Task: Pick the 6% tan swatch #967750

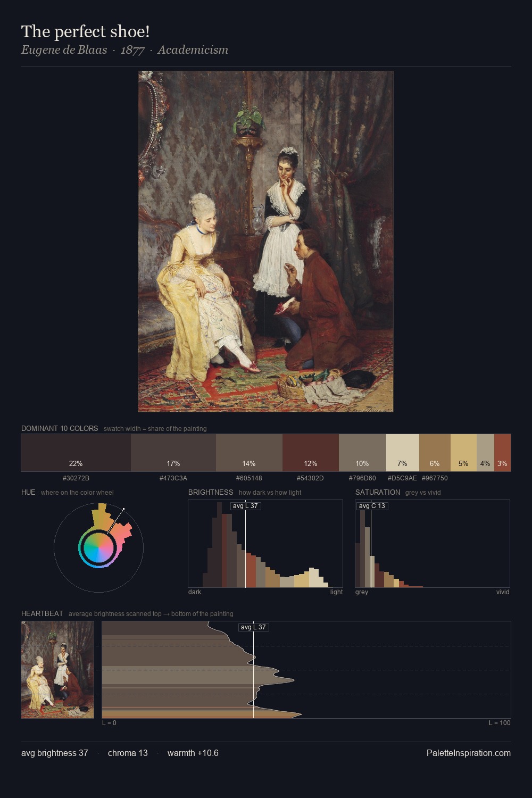Action: coord(435,453)
